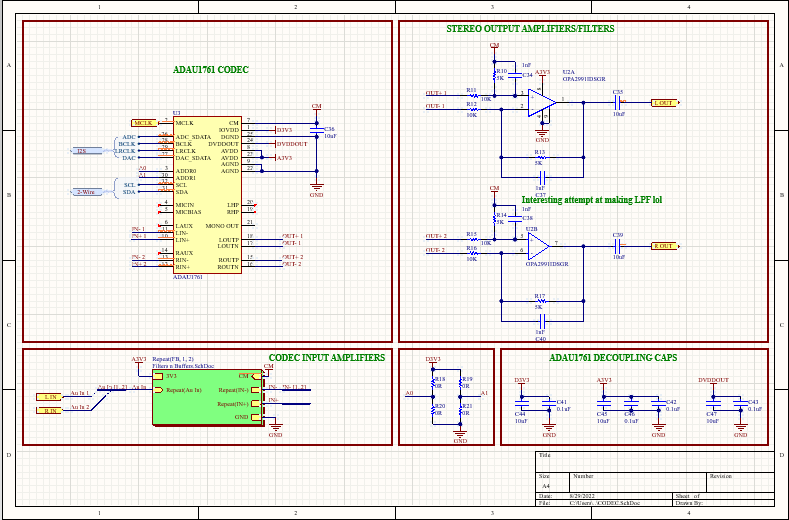This screenshot has width=789, height=520.
Task: Click the 'Filters n Buffers.SchDoc' filename text
Action: (183, 366)
